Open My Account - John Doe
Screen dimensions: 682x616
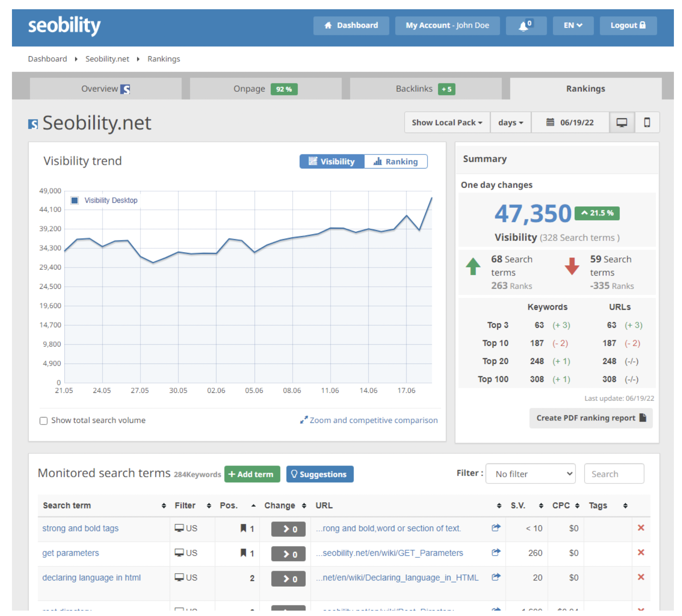tap(447, 25)
